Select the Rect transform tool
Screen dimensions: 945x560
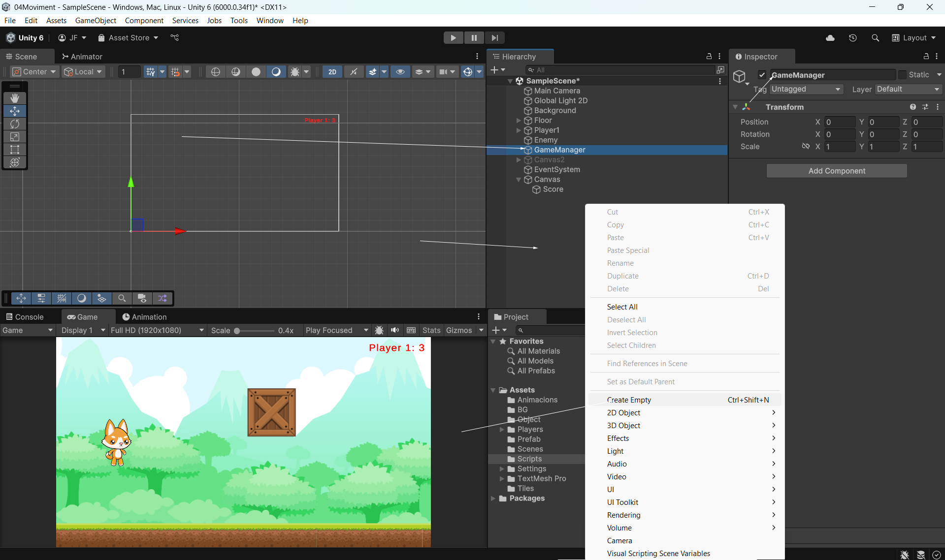15,150
